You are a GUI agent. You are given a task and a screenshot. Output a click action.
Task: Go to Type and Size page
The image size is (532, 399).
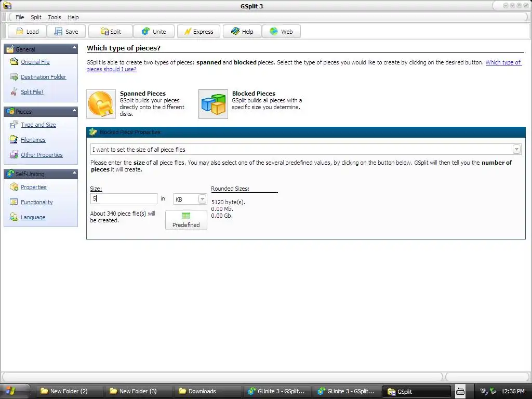coord(38,125)
